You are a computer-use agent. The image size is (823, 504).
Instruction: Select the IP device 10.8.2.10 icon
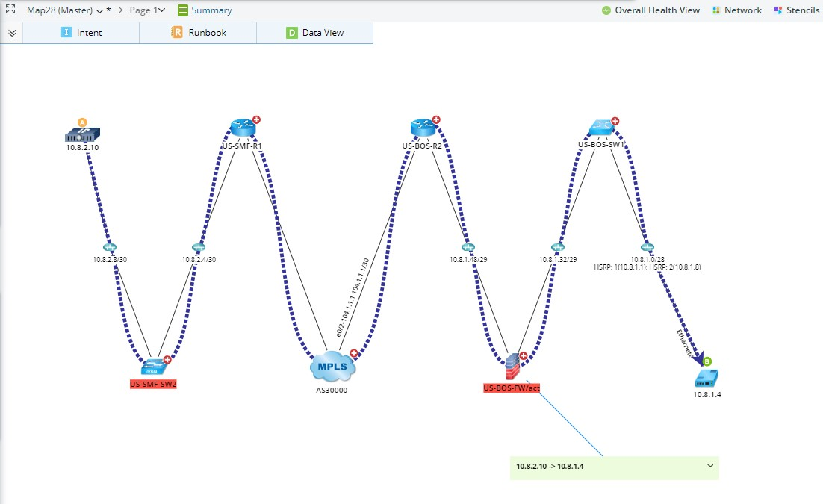(82, 134)
